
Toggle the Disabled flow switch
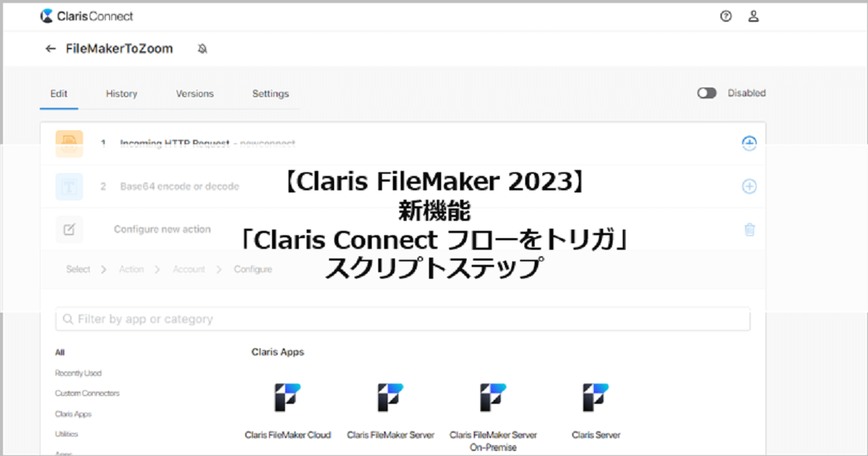707,93
